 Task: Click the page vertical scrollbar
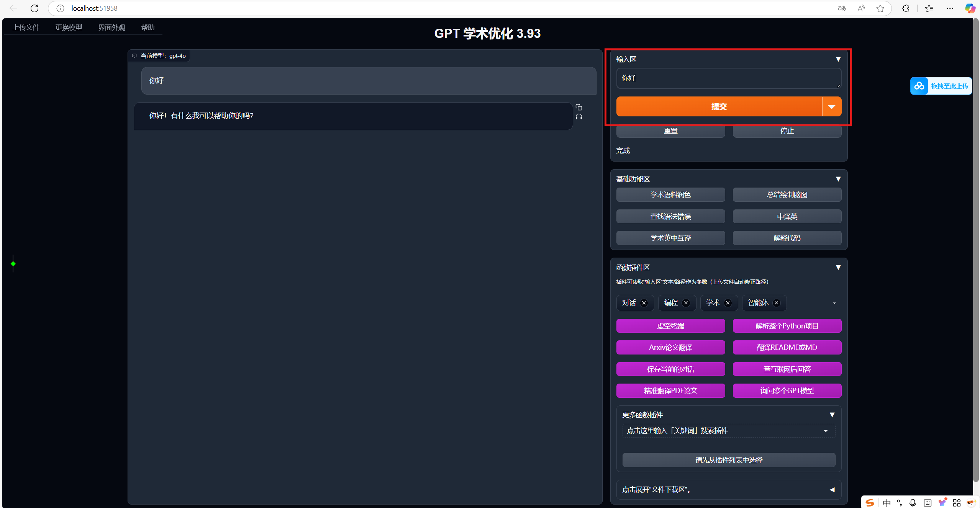point(976,249)
